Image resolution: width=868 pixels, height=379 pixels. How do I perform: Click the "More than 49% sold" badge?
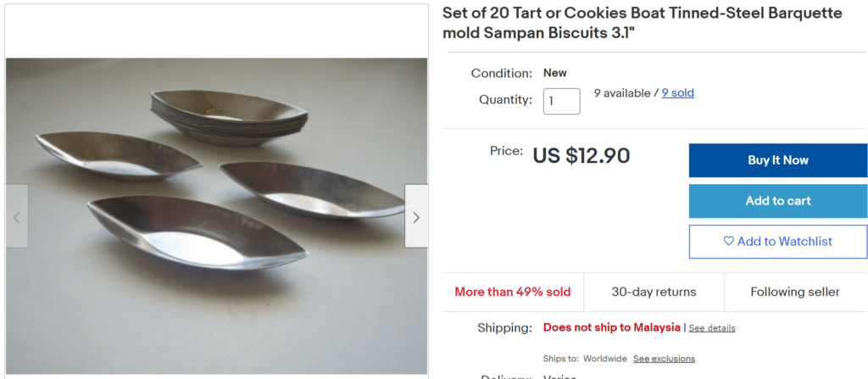512,292
